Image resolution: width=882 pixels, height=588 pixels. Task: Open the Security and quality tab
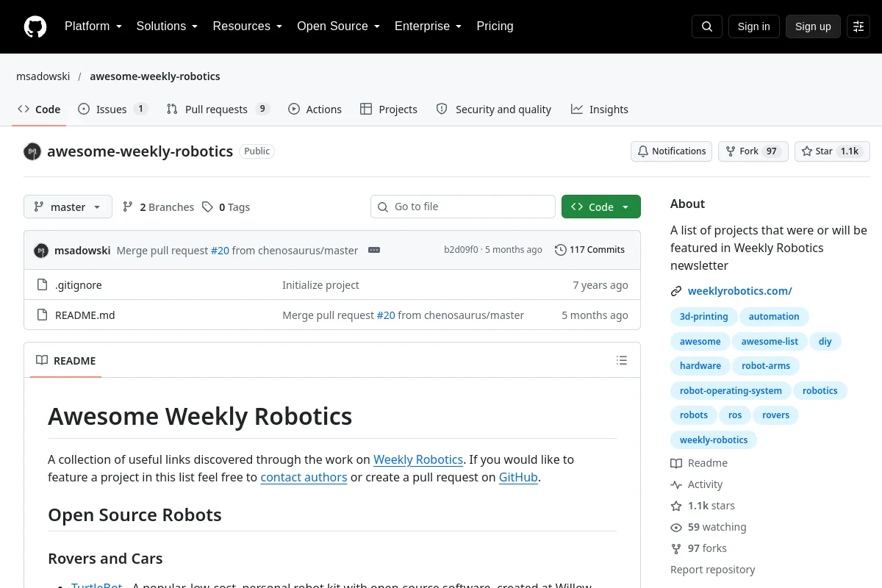(493, 110)
